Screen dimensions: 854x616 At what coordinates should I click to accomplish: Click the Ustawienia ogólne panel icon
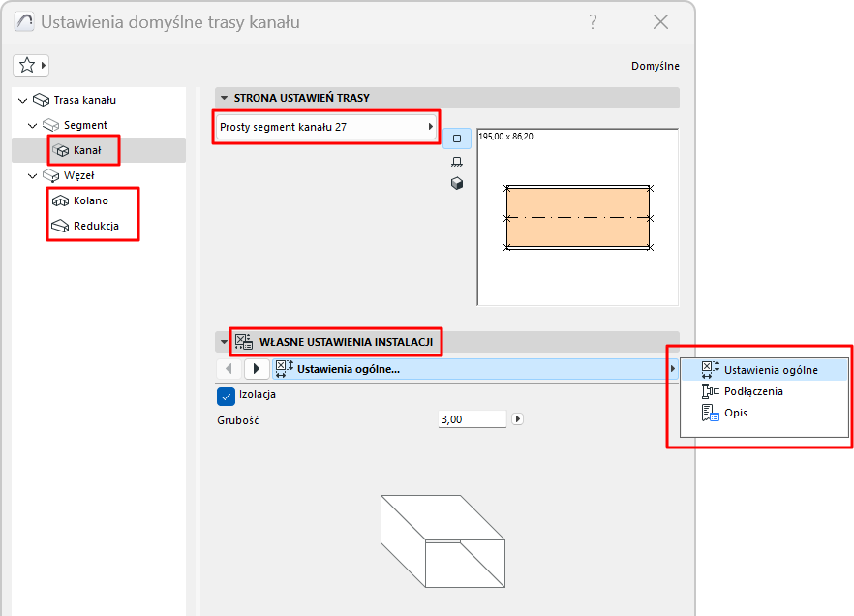click(282, 368)
